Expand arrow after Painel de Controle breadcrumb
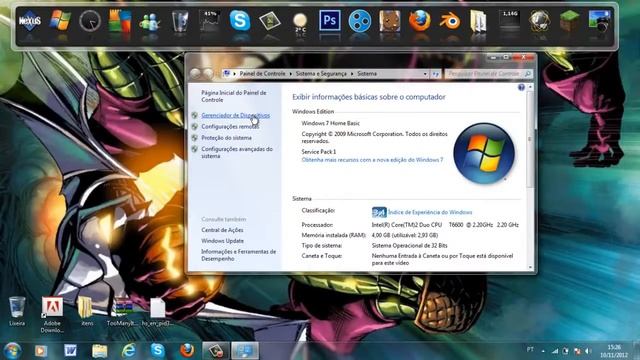This screenshot has width=640, height=360. pos(291,74)
